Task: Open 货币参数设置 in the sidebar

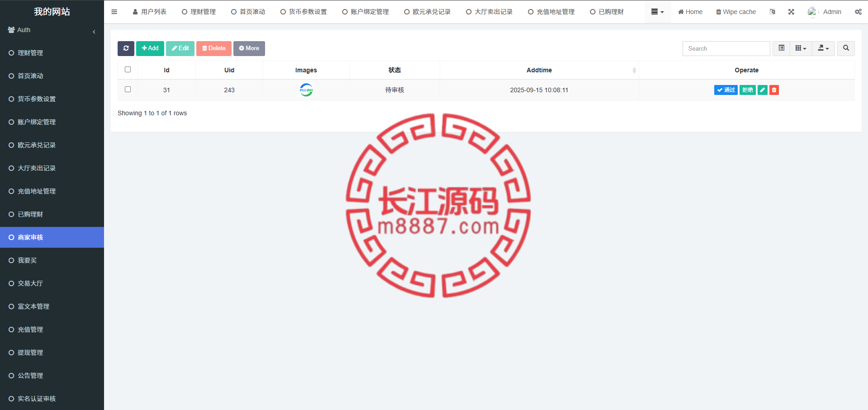Action: point(52,99)
